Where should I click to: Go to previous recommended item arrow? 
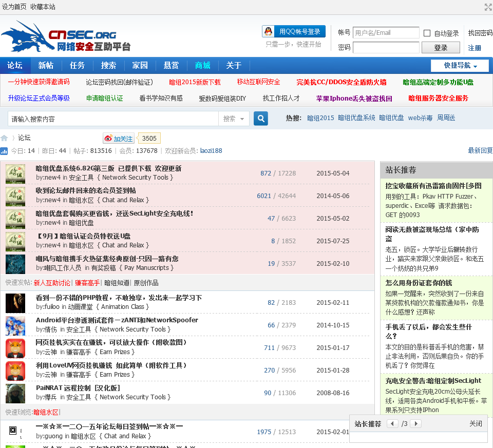coord(392,424)
